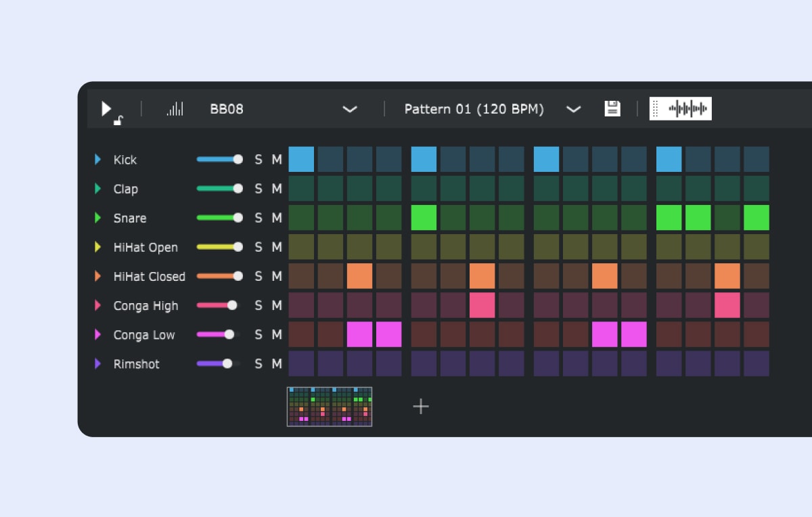Image resolution: width=812 pixels, height=517 pixels.
Task: Audition the HiHat Open sample triangle
Action: 97,247
